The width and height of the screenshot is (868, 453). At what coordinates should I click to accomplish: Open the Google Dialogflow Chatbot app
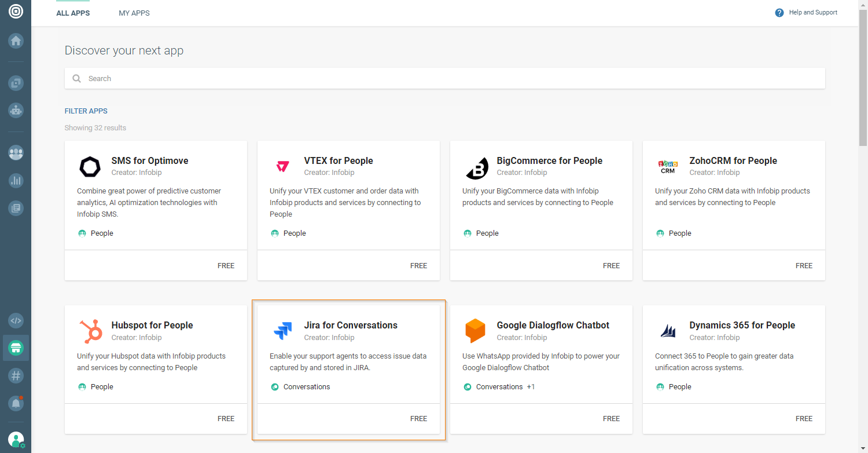click(x=553, y=326)
